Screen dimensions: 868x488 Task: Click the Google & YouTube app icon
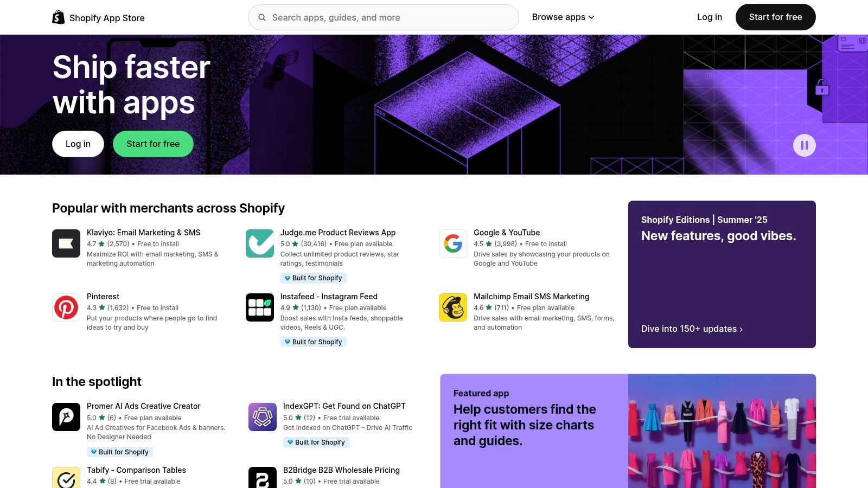pos(452,243)
